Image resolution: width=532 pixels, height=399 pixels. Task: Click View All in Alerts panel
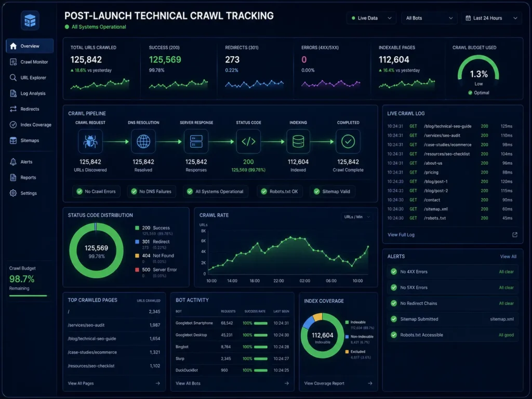[508, 257]
